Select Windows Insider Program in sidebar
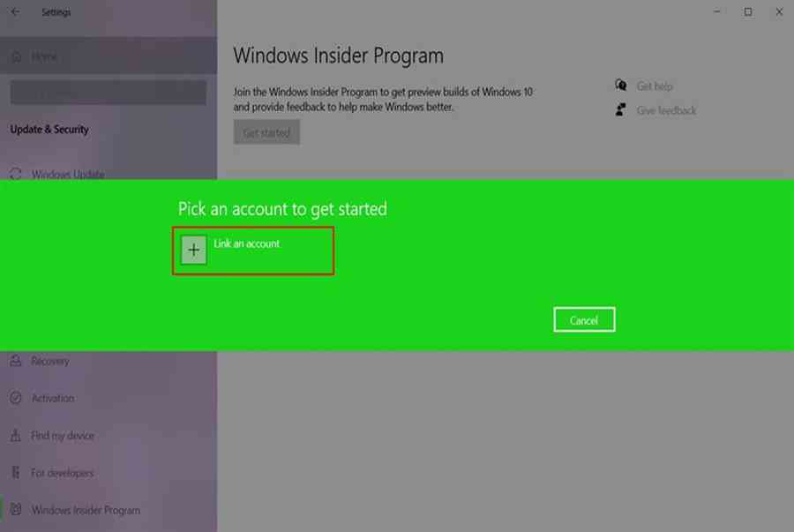 (x=86, y=510)
